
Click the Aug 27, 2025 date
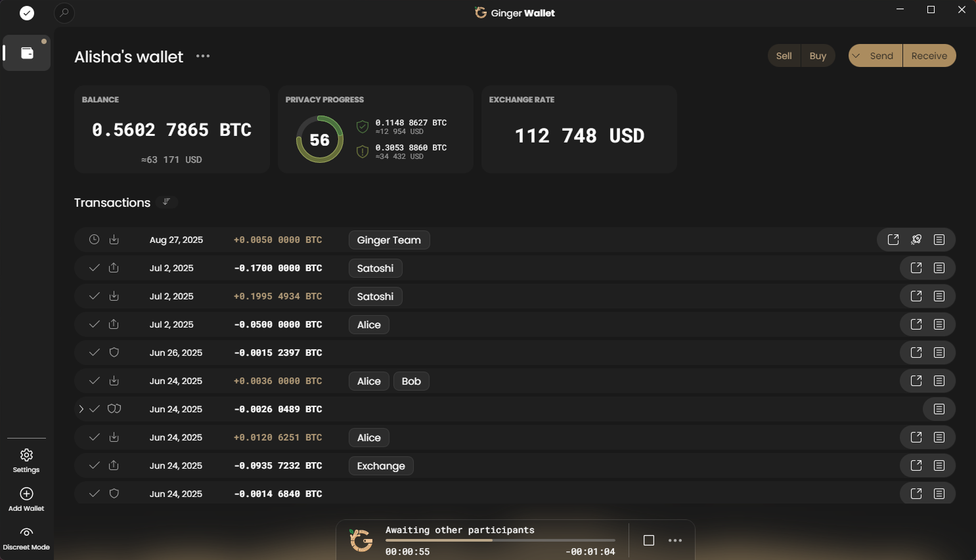(176, 240)
